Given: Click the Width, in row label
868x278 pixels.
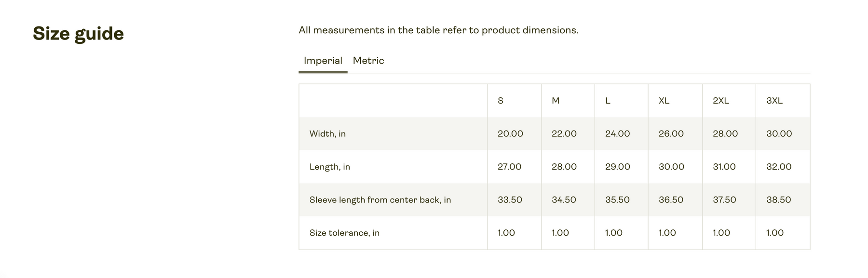Looking at the screenshot, I should (327, 134).
